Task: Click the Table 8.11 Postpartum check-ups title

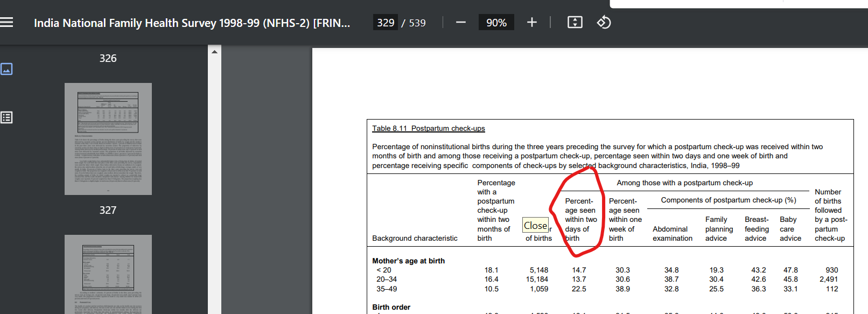Action: (428, 128)
